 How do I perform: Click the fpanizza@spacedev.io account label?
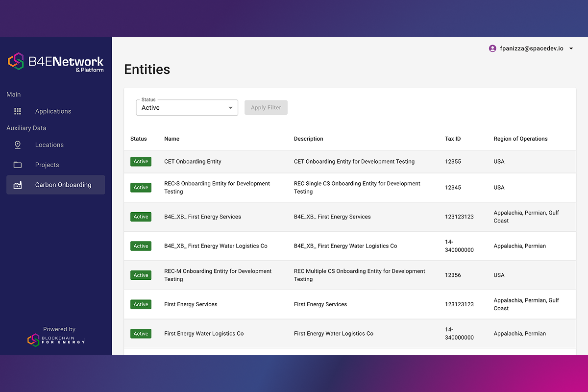532,49
